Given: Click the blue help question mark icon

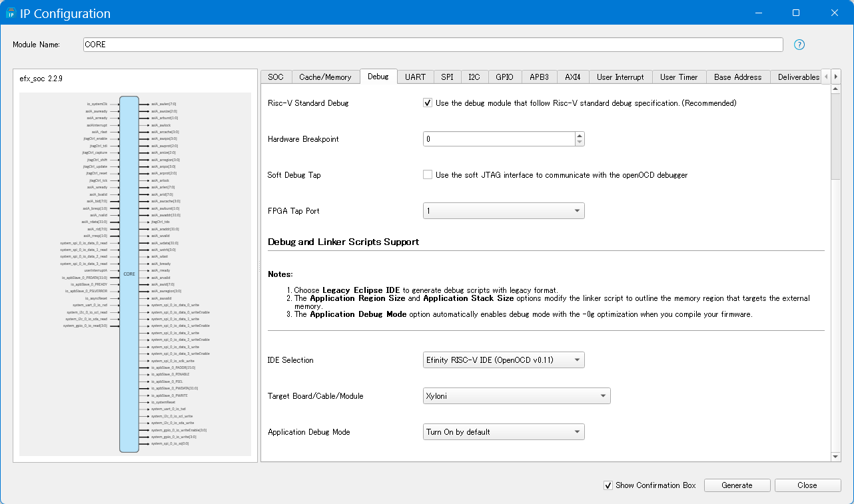Looking at the screenshot, I should pos(799,45).
